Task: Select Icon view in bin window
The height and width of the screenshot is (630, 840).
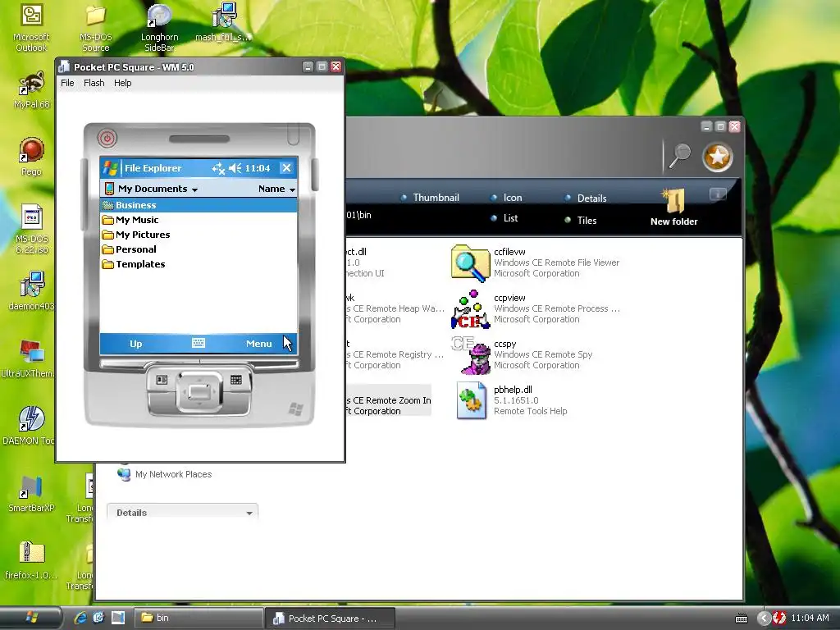Action: coord(507,198)
